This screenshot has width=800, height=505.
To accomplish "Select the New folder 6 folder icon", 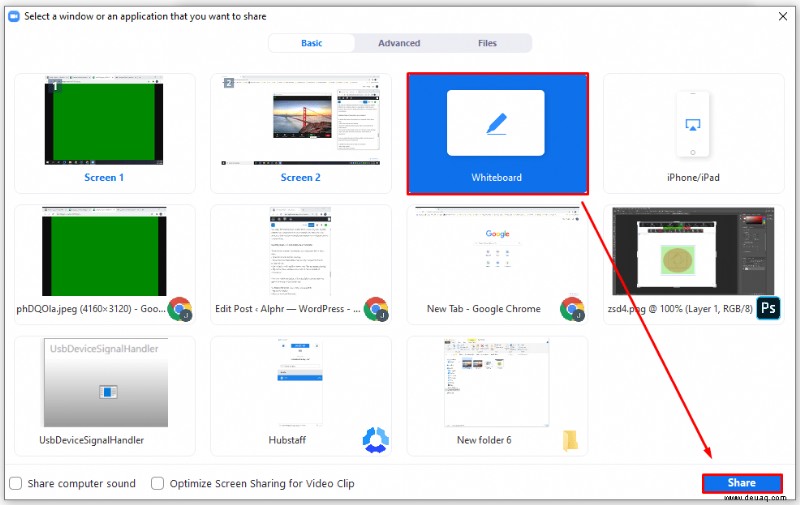I will 570,440.
